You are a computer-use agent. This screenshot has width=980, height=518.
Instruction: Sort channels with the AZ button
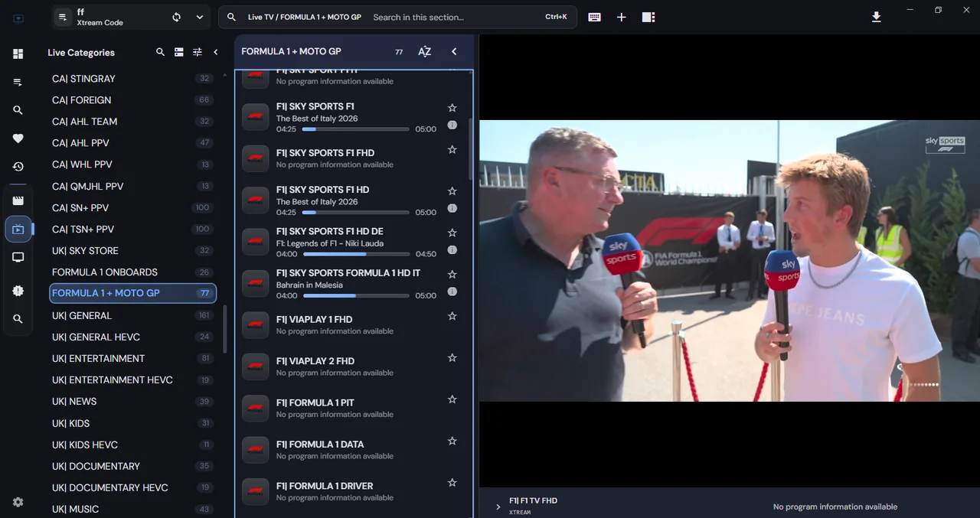[424, 51]
